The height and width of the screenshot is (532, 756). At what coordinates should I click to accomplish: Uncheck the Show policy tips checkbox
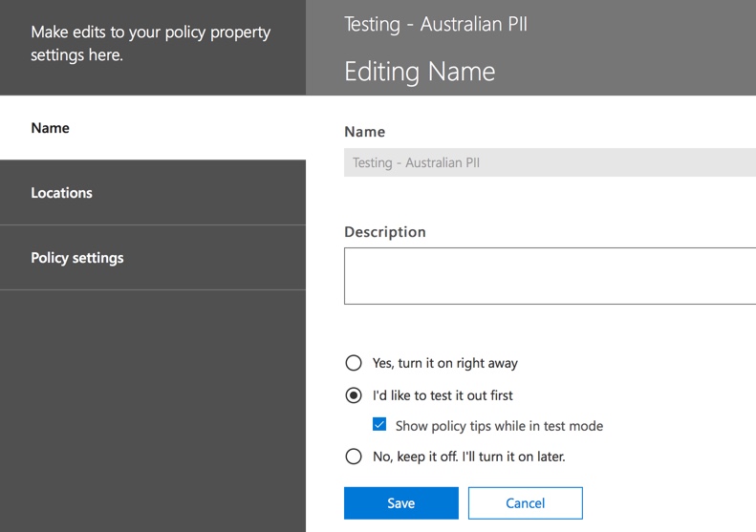(379, 425)
